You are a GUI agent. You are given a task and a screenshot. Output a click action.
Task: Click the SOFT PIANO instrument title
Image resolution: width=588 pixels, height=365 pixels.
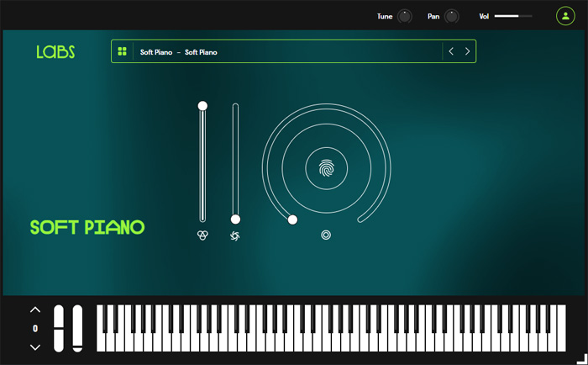coord(87,227)
